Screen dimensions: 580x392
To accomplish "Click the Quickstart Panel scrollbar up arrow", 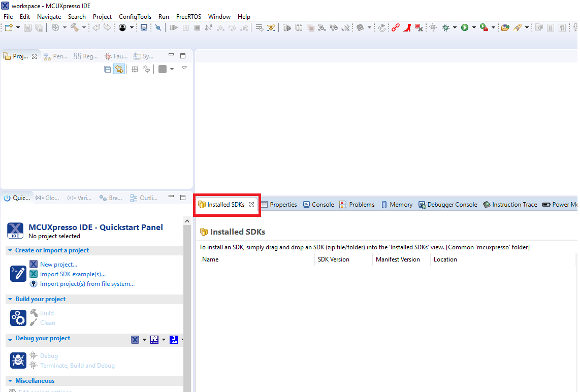I will pos(187,221).
